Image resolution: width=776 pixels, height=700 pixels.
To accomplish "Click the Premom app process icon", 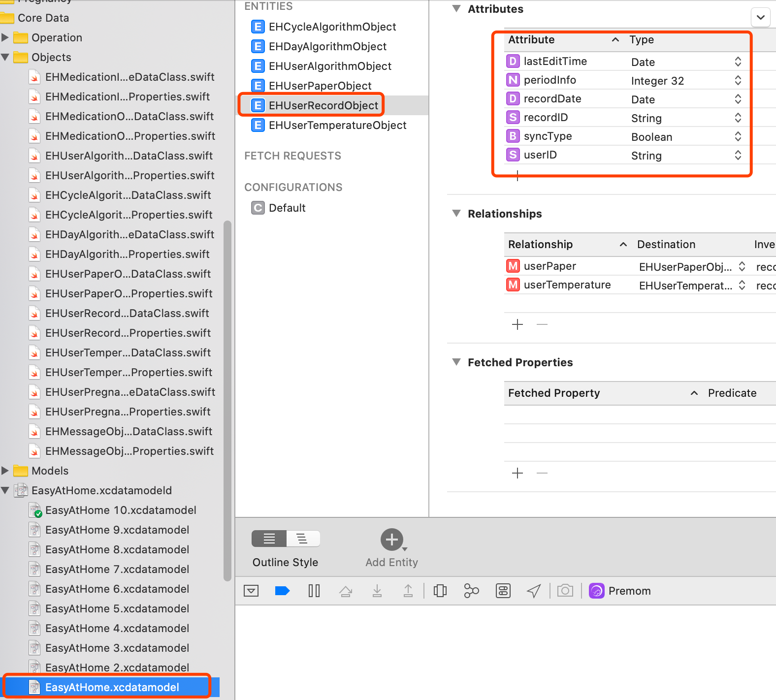I will tap(597, 591).
